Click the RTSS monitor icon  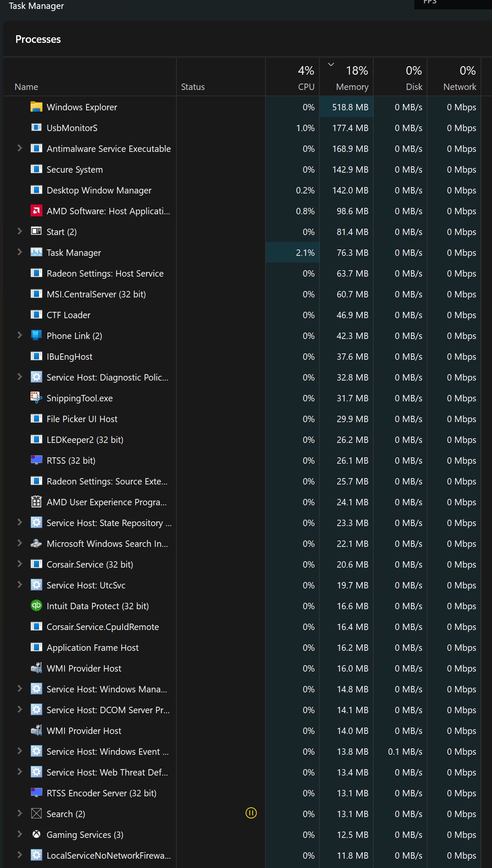(36, 460)
